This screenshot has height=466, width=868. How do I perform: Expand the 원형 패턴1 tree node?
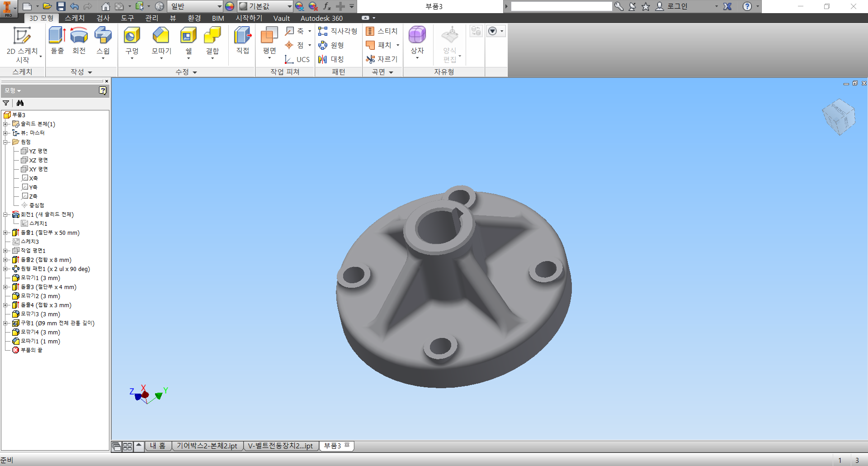(5, 269)
